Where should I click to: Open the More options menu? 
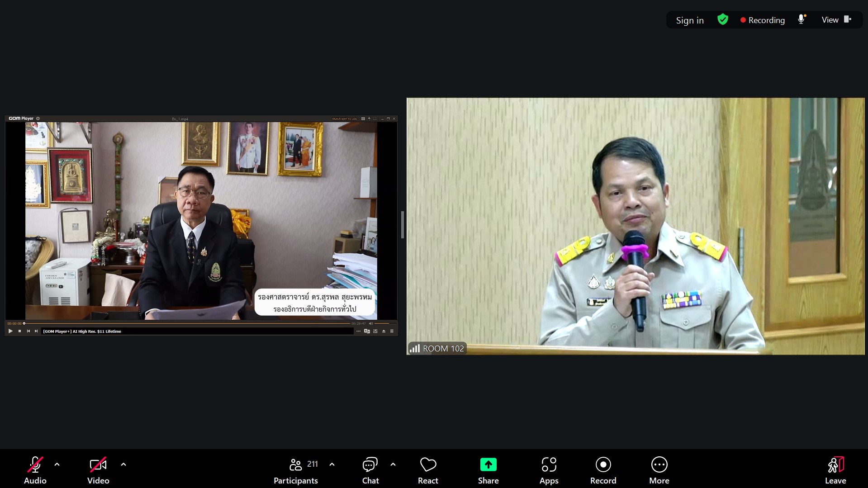[659, 470]
